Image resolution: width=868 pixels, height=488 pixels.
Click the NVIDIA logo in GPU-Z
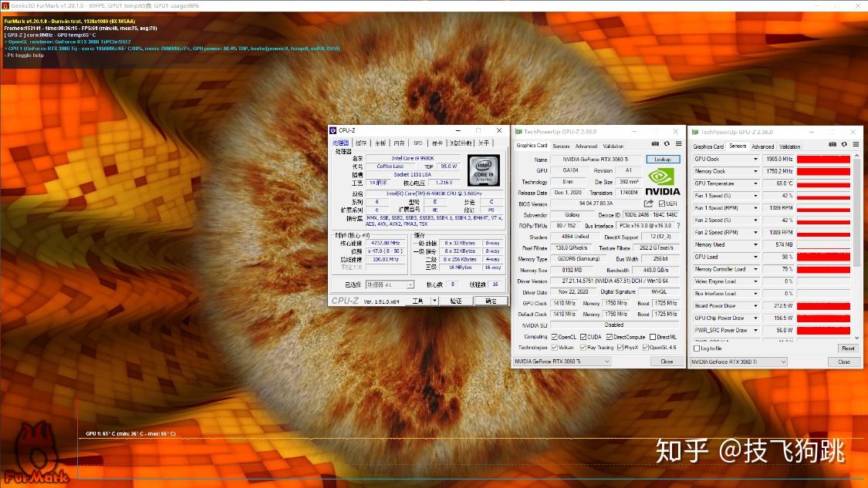coord(662,182)
